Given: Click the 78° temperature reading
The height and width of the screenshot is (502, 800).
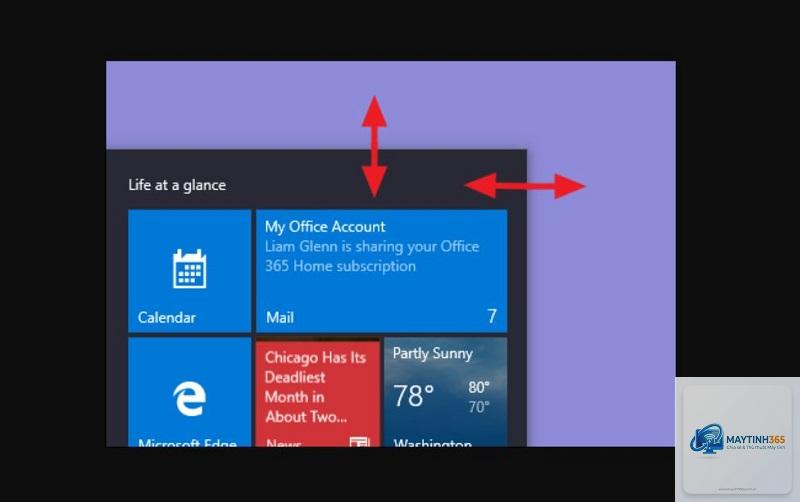Looking at the screenshot, I should [413, 396].
